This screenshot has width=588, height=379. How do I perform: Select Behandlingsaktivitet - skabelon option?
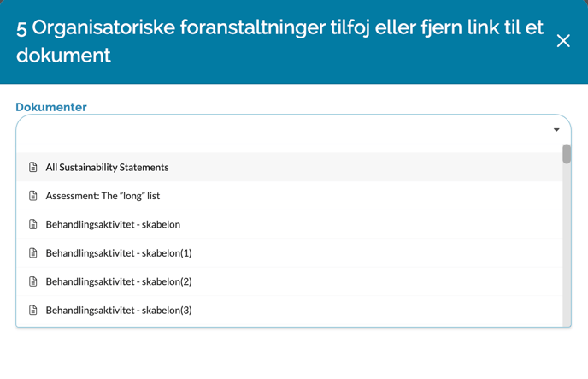[113, 224]
